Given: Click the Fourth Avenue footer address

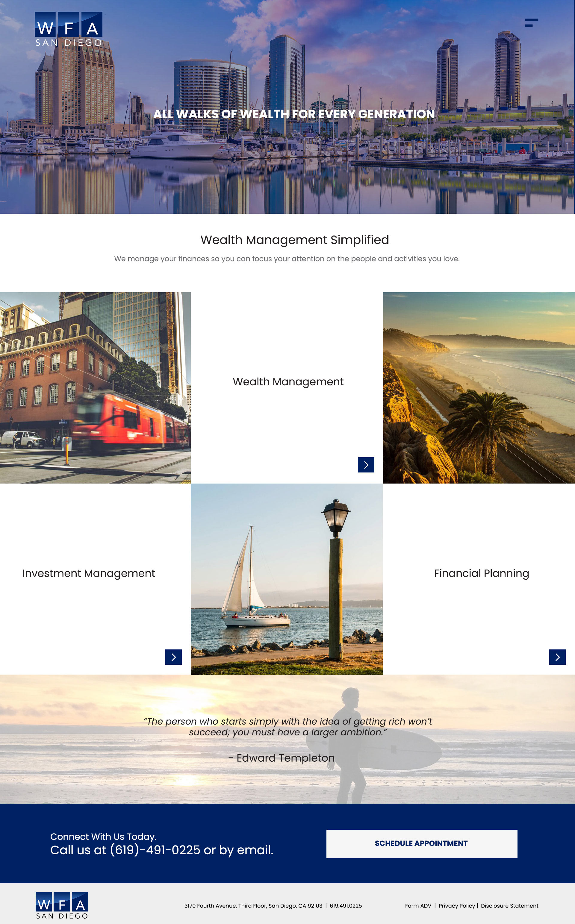Looking at the screenshot, I should point(253,906).
